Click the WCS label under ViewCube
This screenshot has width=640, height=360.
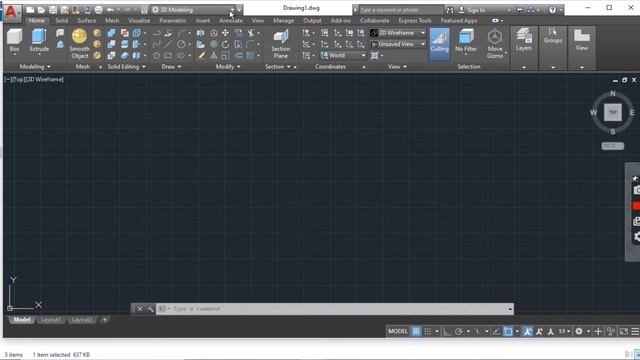point(612,146)
